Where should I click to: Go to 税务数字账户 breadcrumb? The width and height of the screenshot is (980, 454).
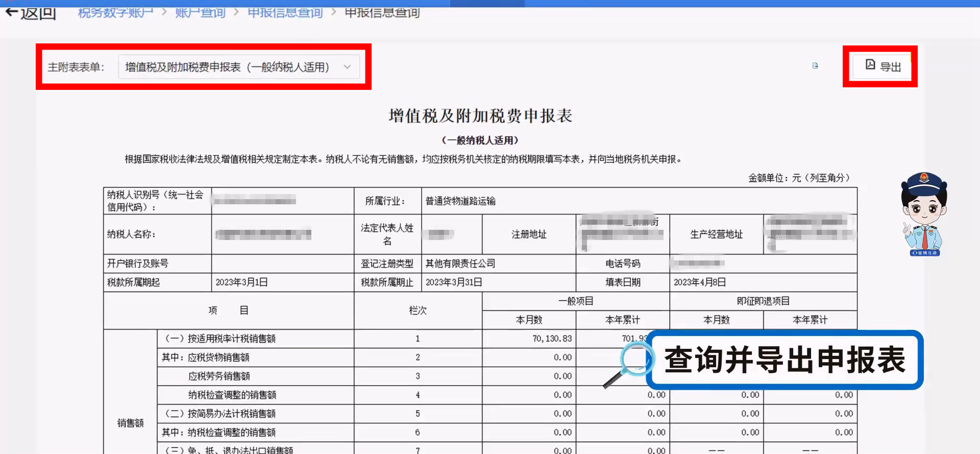click(115, 12)
